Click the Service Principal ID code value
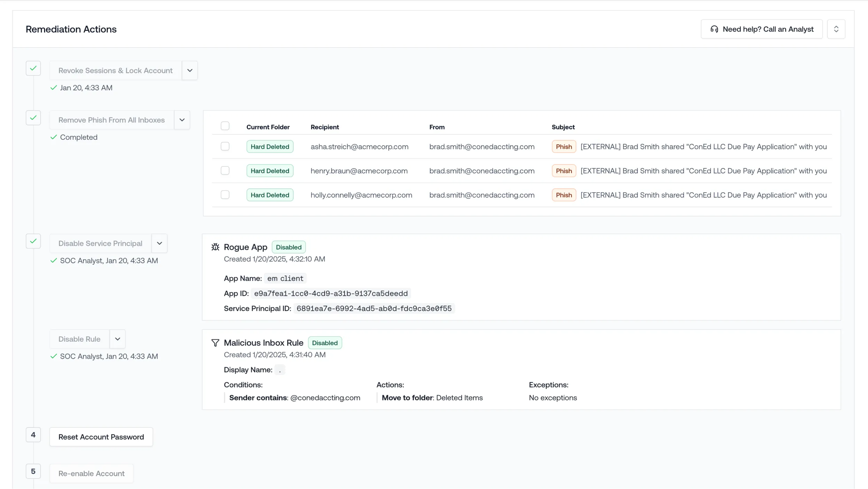Screen dimensions: 868x489 (374, 309)
